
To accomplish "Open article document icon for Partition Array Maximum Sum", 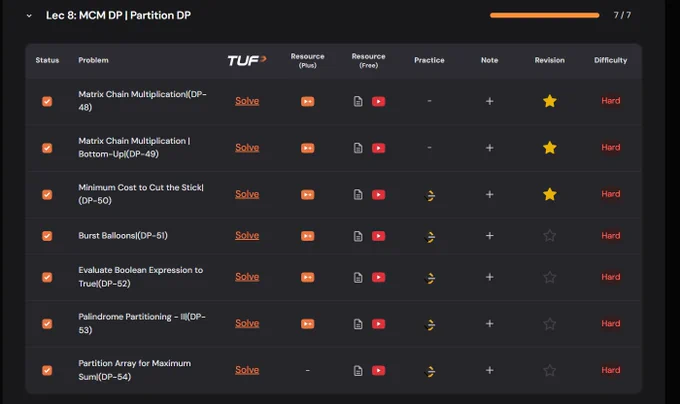I will 358,371.
